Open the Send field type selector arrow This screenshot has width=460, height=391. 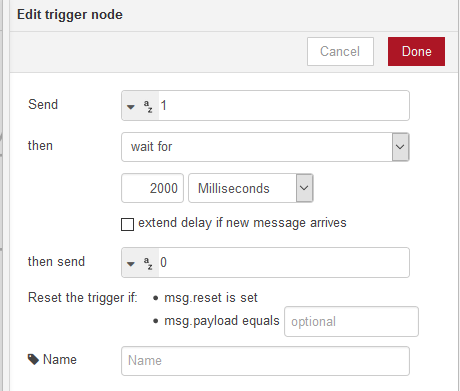pos(131,107)
